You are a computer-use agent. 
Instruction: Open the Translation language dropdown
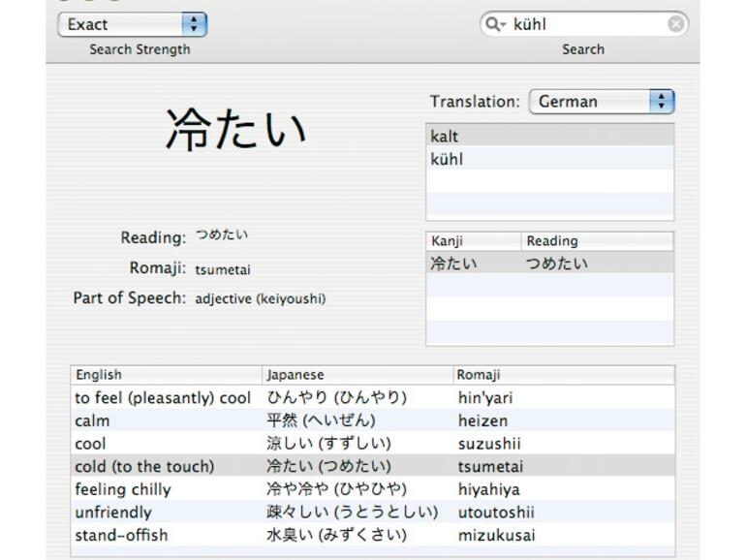tap(601, 101)
